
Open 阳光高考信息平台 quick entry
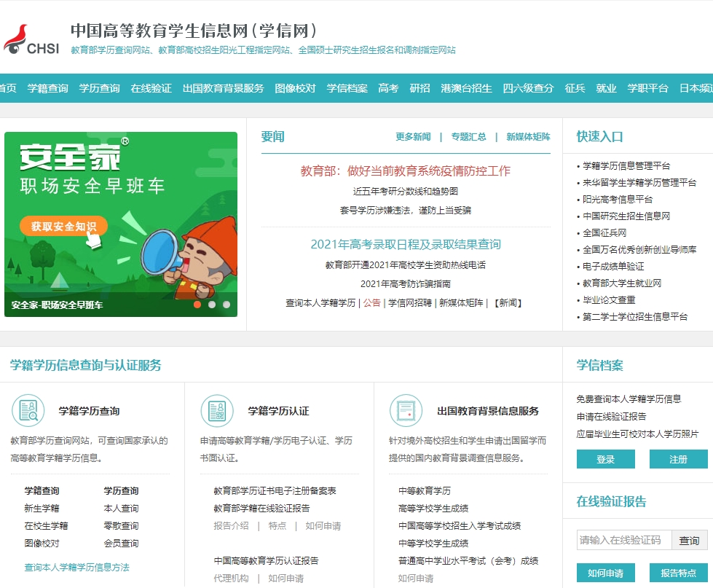[618, 199]
